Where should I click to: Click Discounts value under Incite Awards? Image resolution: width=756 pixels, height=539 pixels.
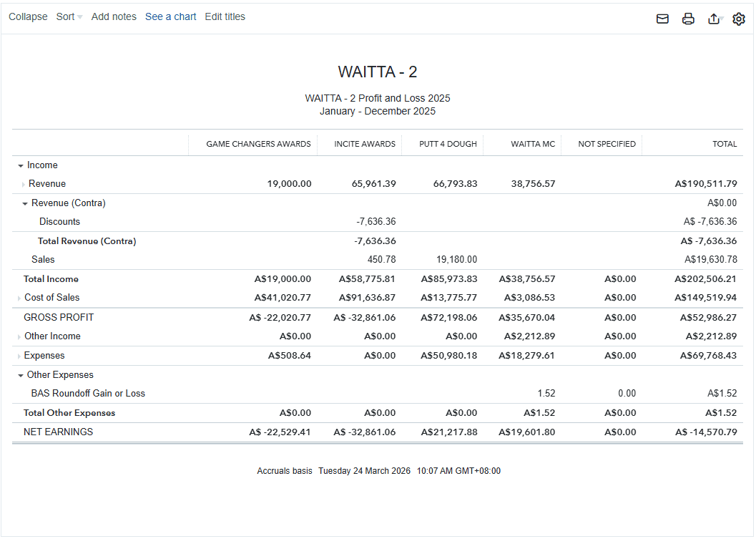tap(376, 222)
